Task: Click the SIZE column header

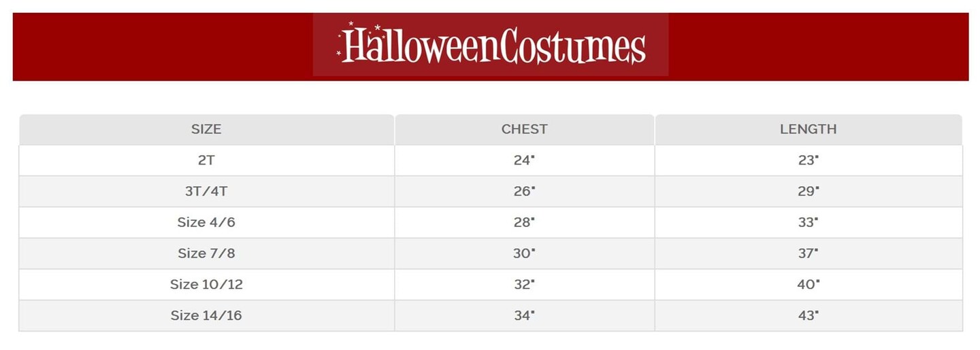Action: coord(206,129)
